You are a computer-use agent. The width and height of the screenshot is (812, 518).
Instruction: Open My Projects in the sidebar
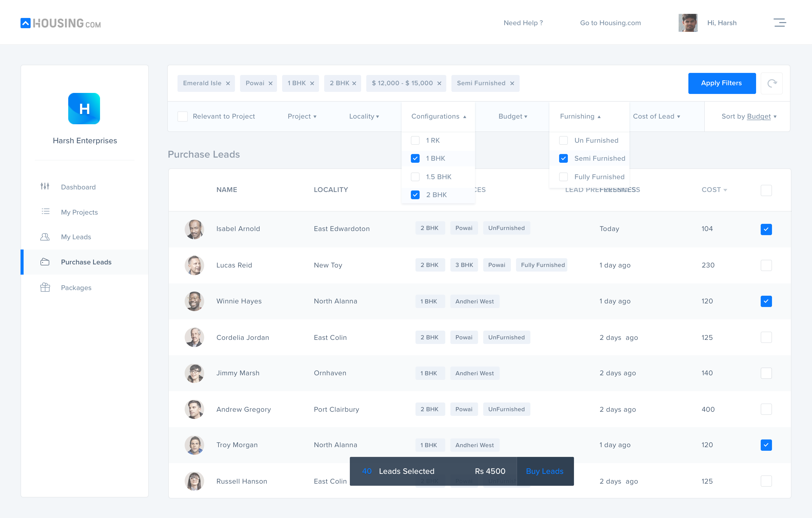(79, 212)
